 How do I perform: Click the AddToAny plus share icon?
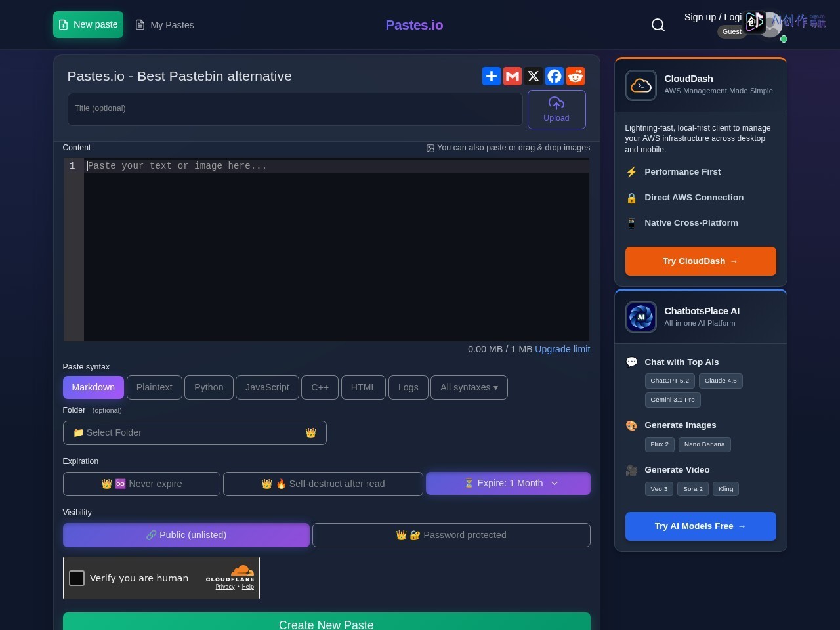492,76
